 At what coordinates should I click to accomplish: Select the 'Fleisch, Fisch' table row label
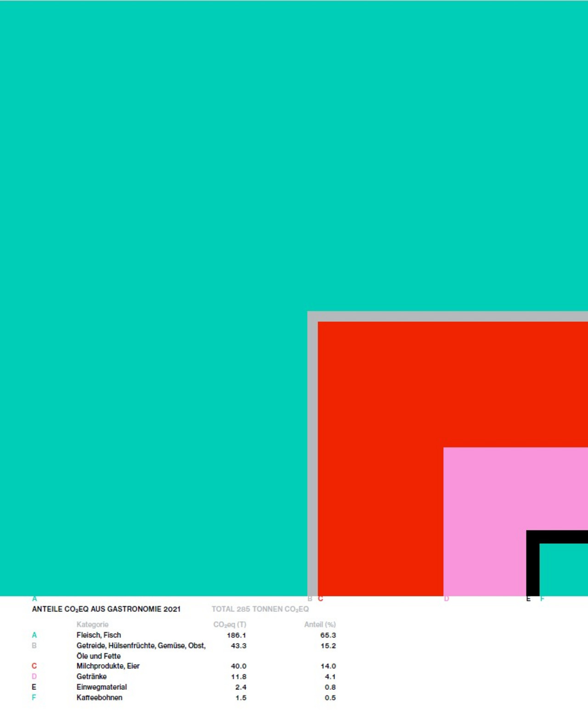tap(99, 635)
